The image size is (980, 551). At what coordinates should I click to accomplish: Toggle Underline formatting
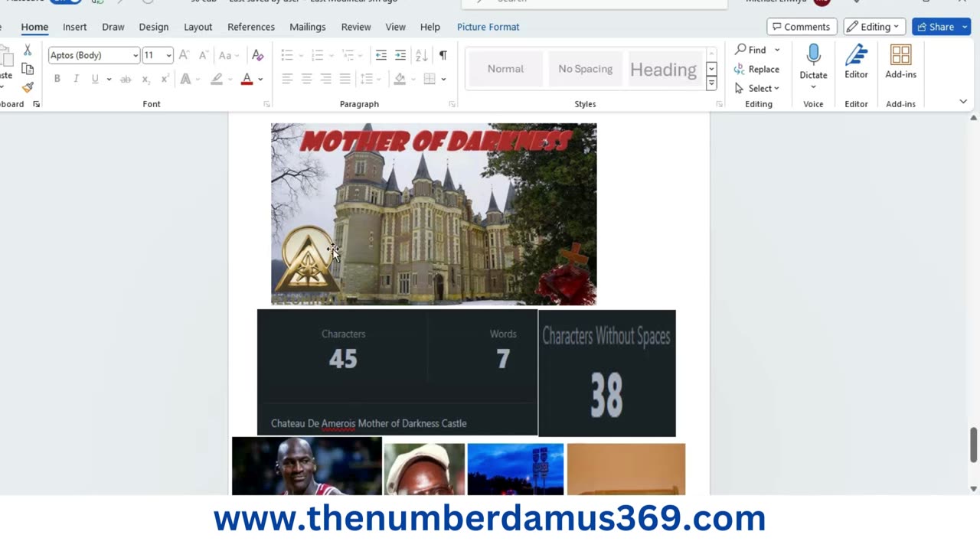95,79
